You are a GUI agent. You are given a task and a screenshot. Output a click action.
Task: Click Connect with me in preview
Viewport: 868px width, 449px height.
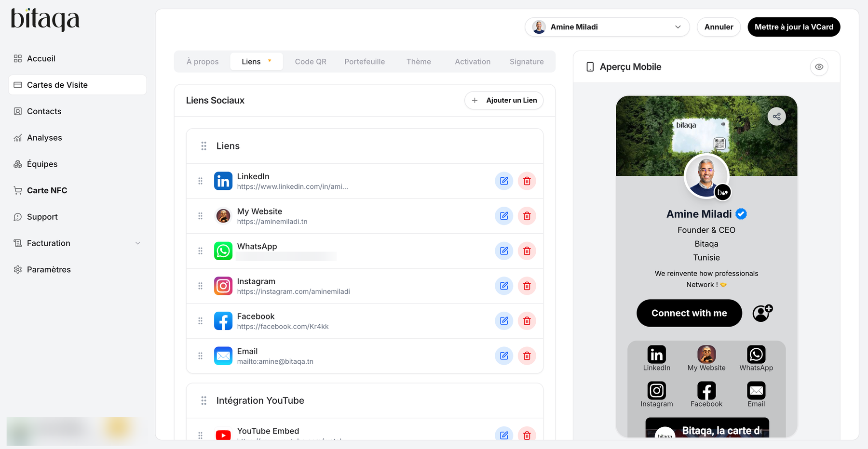coord(689,313)
